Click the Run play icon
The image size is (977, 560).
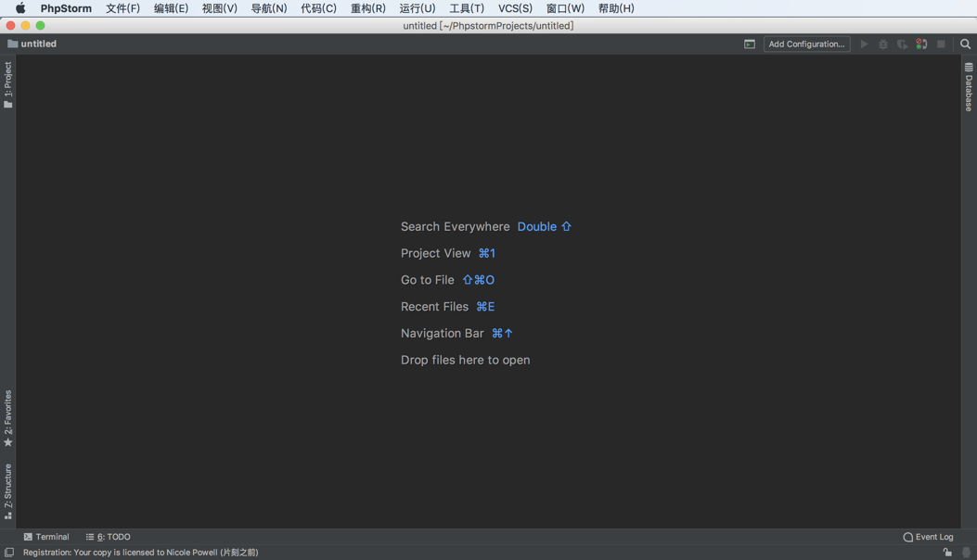point(864,45)
